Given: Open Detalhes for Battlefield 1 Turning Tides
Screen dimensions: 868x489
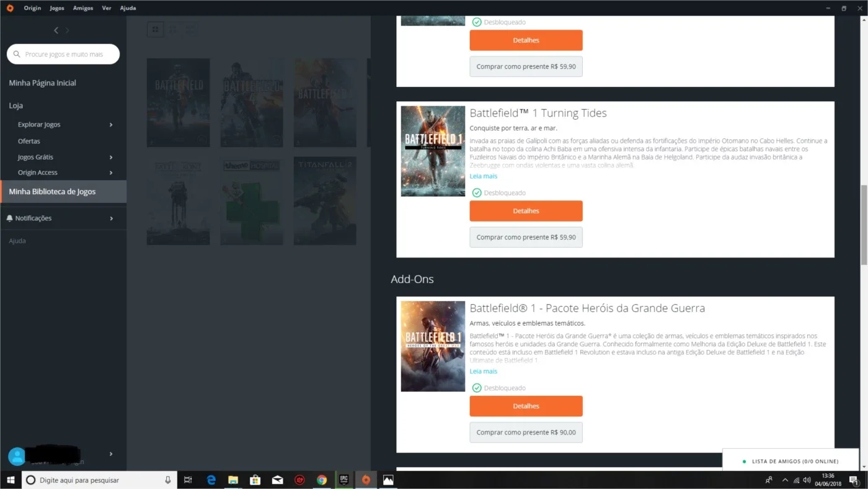Looking at the screenshot, I should coord(526,211).
